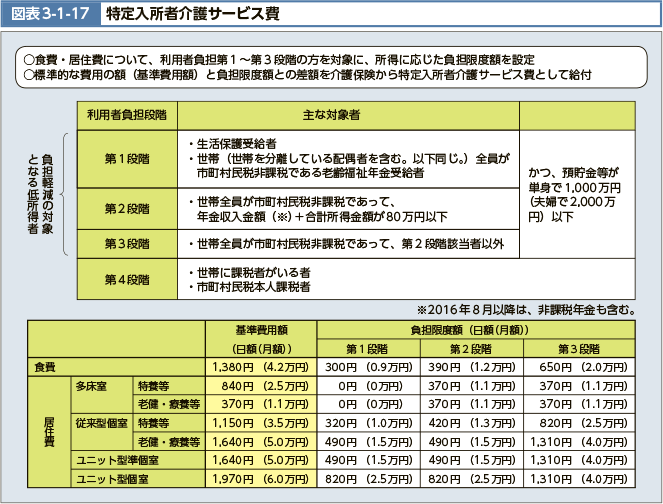Click 第2段階 row label in upper table
663x504 pixels.
[x=125, y=208]
